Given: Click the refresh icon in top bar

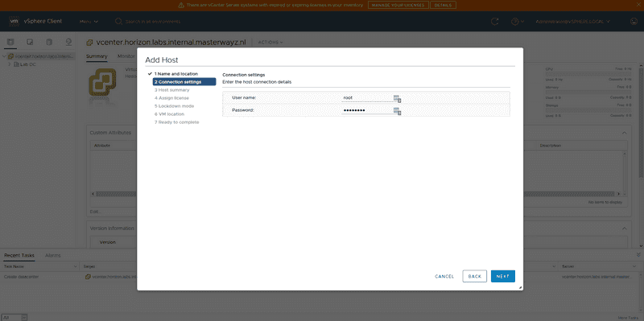Looking at the screenshot, I should click(495, 22).
